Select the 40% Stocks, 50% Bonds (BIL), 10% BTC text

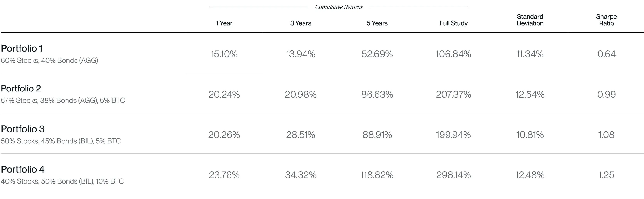click(x=62, y=181)
